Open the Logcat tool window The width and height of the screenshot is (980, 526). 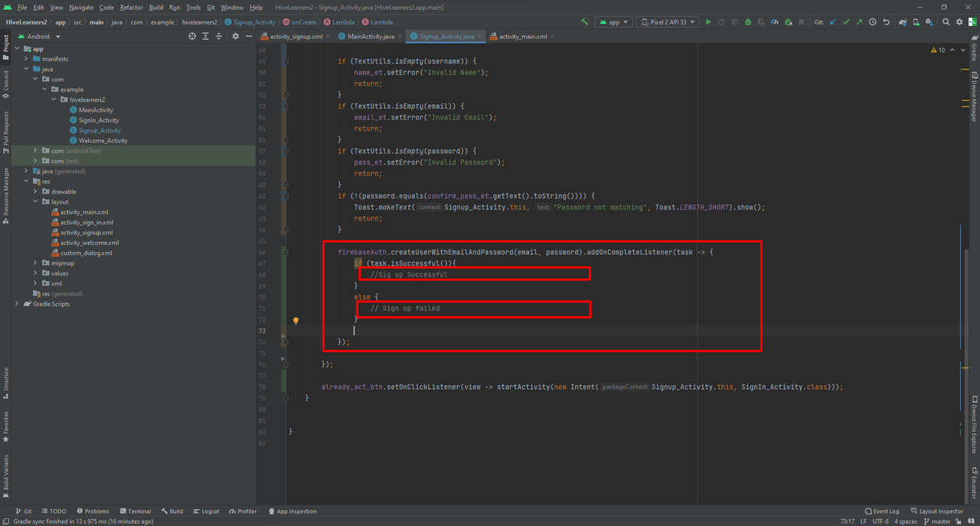coord(206,511)
